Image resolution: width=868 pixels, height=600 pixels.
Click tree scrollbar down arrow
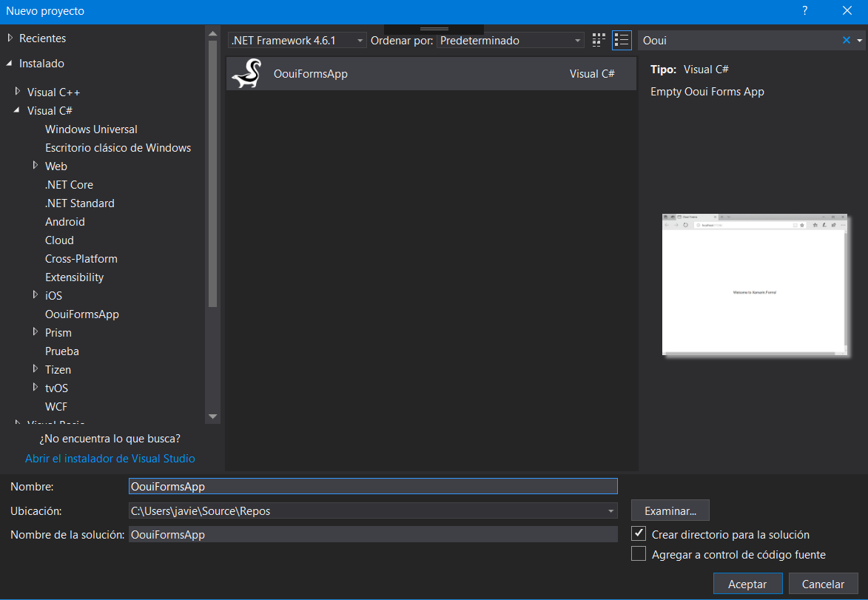click(212, 417)
